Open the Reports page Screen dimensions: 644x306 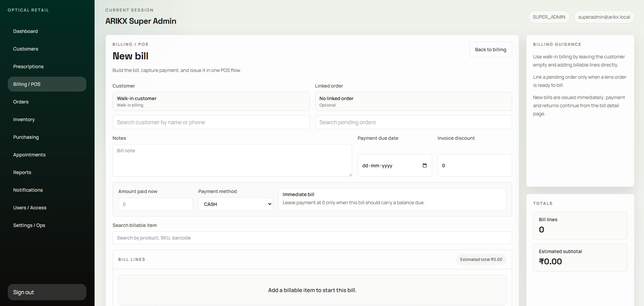coord(22,172)
